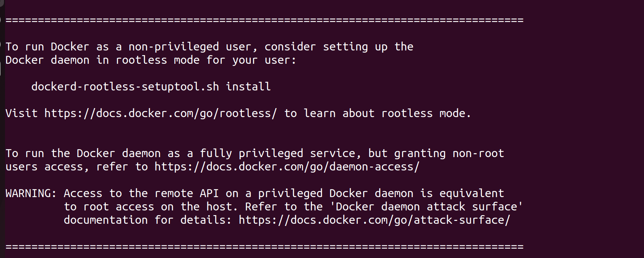Open the docs.docker.com/go/daemon-access/ URL
The width and height of the screenshot is (644, 258).
point(287,167)
